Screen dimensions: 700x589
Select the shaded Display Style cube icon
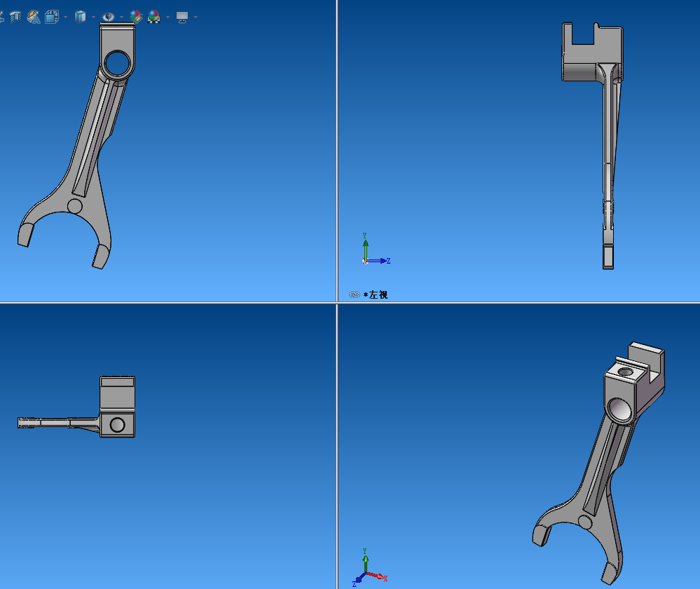[80, 16]
